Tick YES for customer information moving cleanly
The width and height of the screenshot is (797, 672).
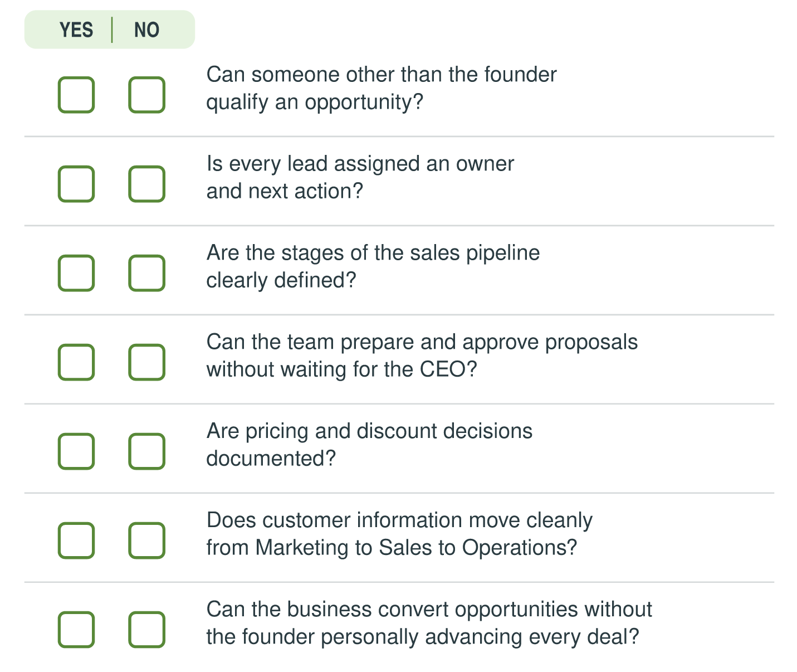tap(76, 540)
